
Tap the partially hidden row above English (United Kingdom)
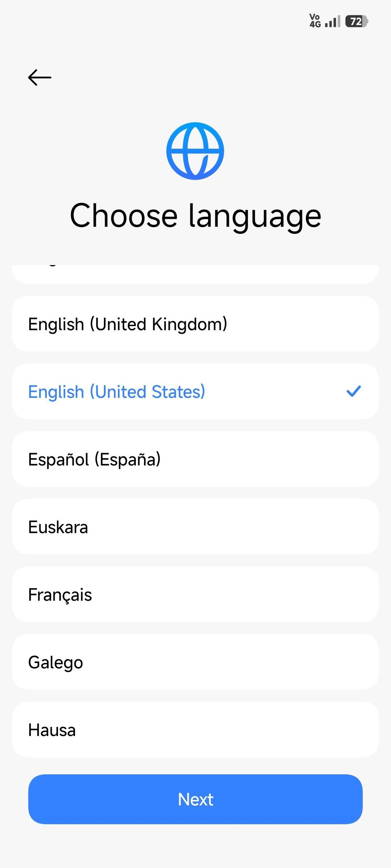195,273
